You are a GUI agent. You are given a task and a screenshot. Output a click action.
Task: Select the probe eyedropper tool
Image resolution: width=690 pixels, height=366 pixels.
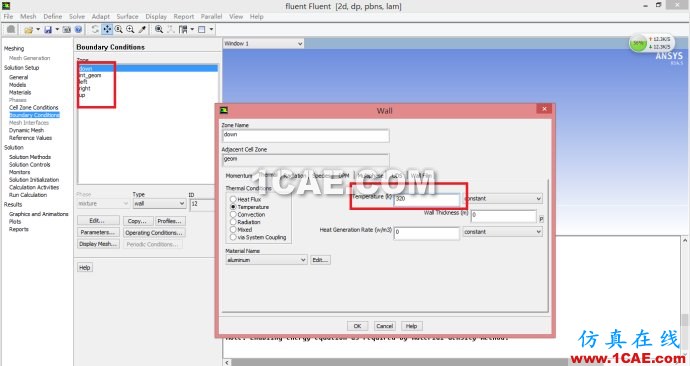[x=142, y=29]
